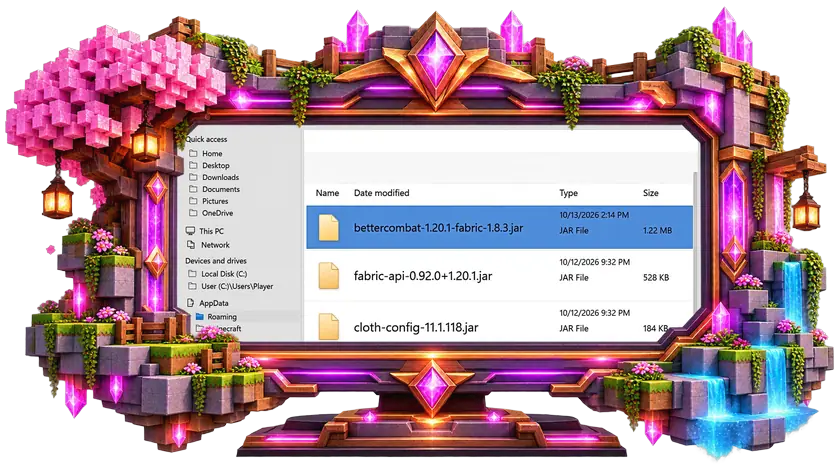The width and height of the screenshot is (840, 472).
Task: Click the Desktop folder icon in sidebar
Action: (193, 165)
